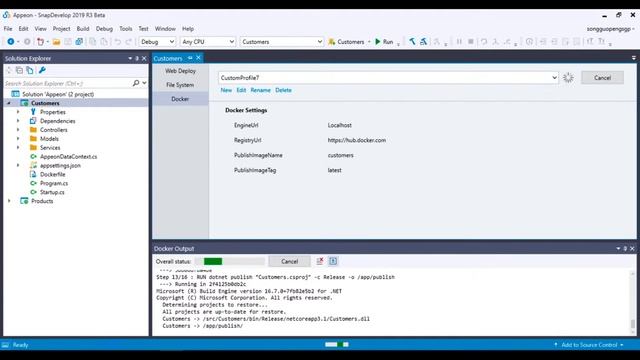Click the New Project toolbar icon
This screenshot has height=360, width=640.
tap(40, 42)
